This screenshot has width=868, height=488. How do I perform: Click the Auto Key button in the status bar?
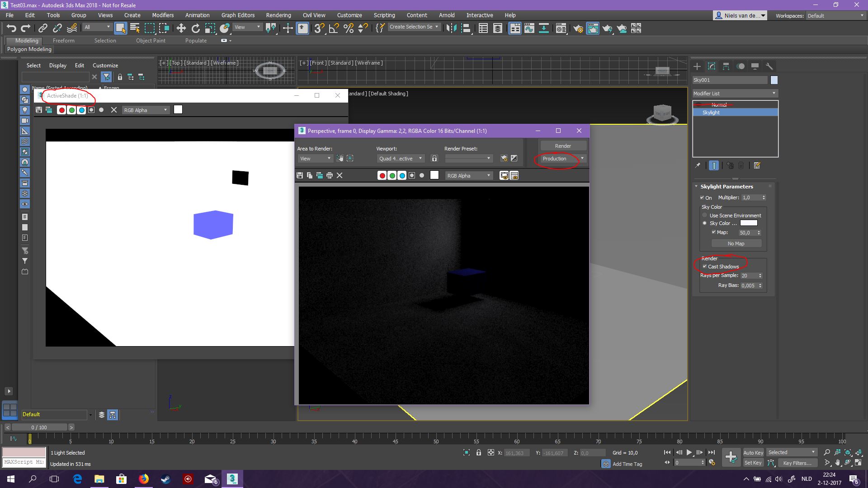click(x=753, y=452)
